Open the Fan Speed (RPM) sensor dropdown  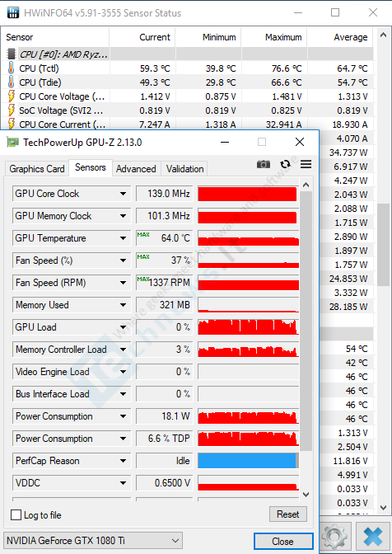pyautogui.click(x=123, y=283)
